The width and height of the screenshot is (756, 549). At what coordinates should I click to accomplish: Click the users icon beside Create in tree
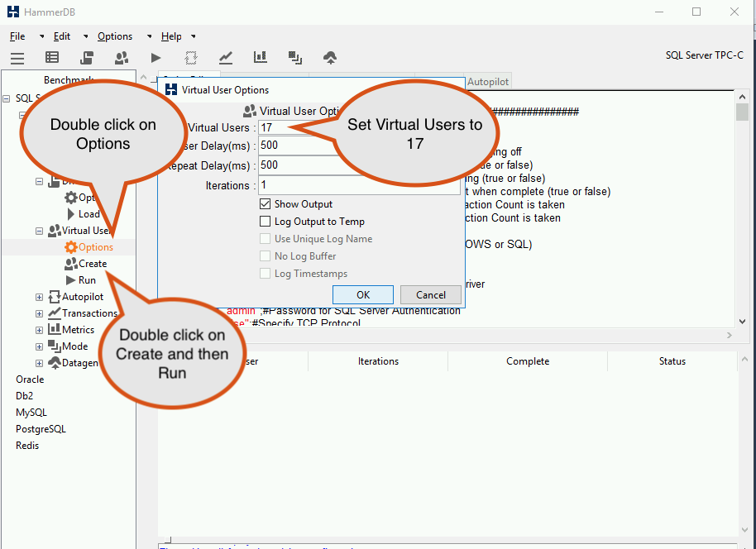pos(71,264)
